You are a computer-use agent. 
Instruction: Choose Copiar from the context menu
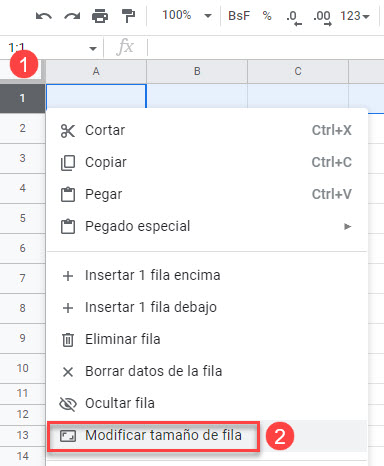coord(207,162)
